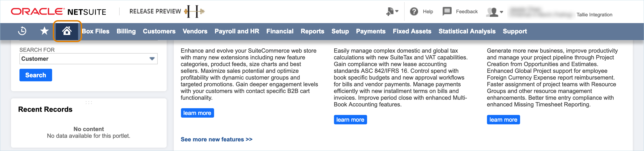The height and width of the screenshot is (151, 644).
Task: Open the Payroll and HR menu
Action: pos(236,31)
